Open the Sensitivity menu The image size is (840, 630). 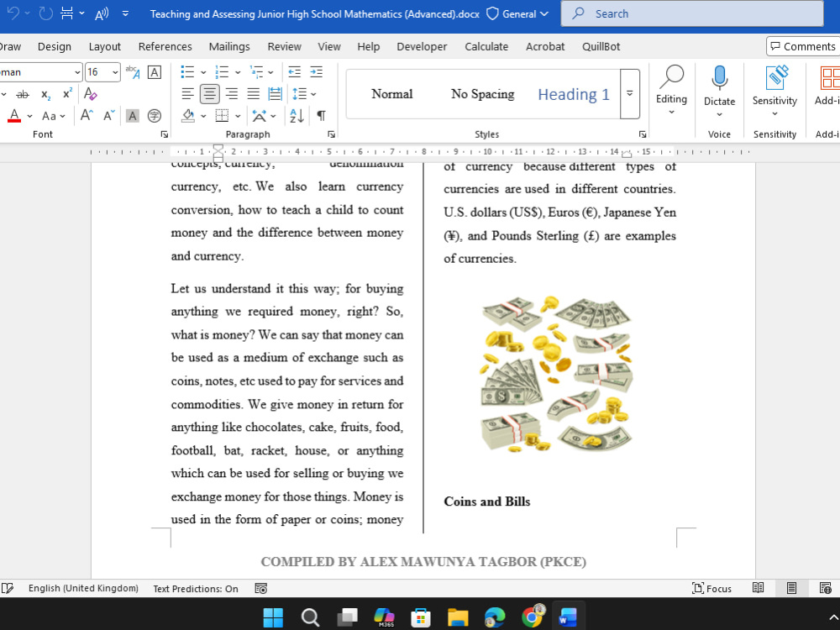point(774,91)
